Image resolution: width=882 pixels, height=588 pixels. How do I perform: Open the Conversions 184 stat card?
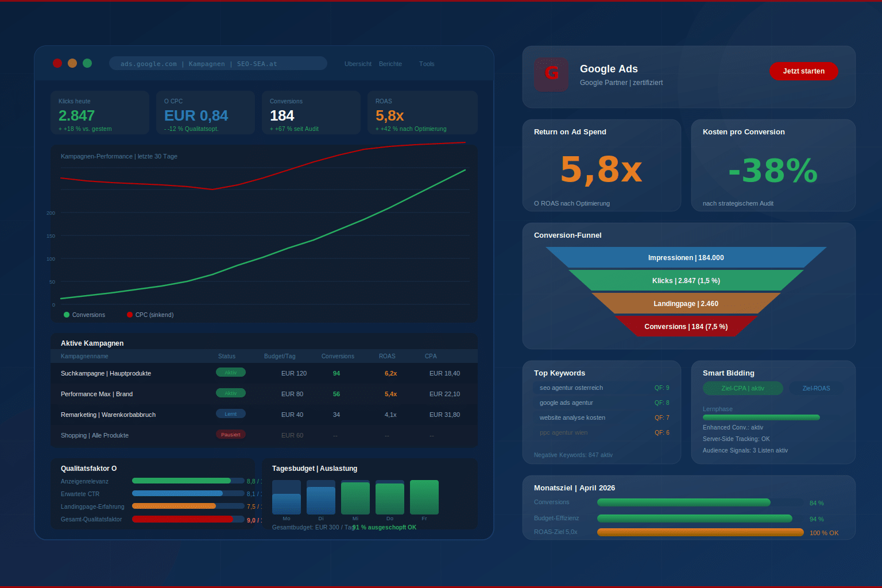pos(311,113)
